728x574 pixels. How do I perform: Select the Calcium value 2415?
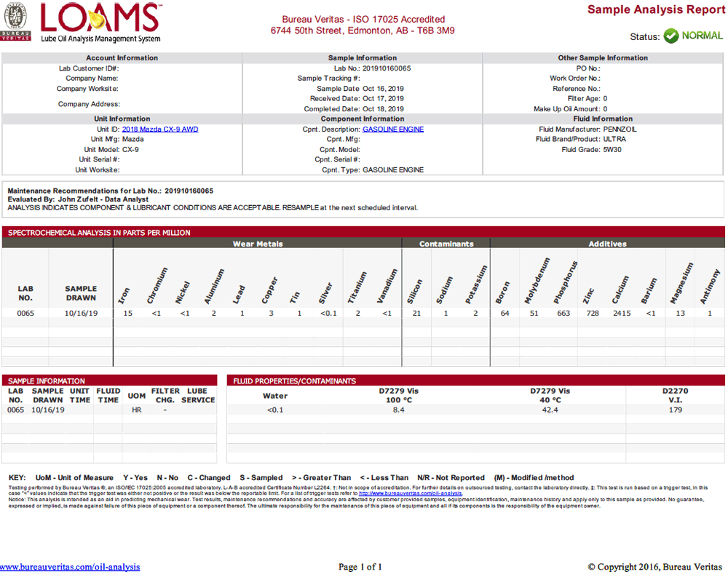click(622, 314)
